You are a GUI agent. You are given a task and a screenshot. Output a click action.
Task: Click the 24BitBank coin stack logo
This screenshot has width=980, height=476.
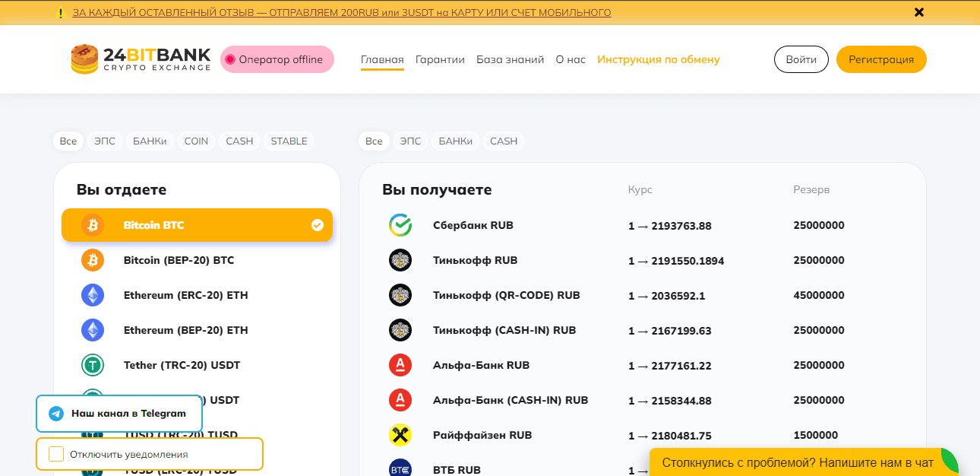pyautogui.click(x=85, y=59)
